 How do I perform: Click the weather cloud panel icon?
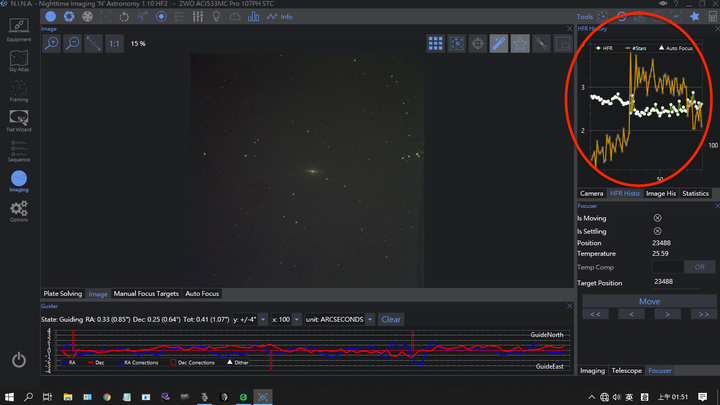235,17
